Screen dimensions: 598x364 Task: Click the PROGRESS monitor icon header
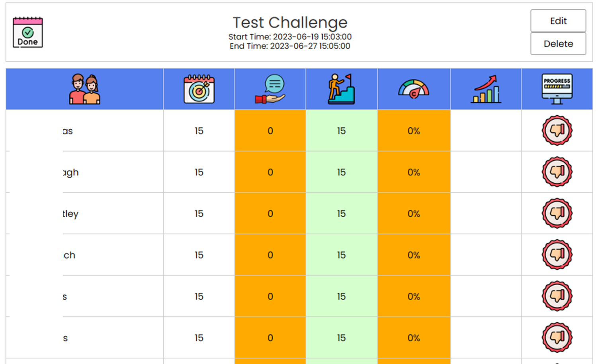pyautogui.click(x=557, y=88)
